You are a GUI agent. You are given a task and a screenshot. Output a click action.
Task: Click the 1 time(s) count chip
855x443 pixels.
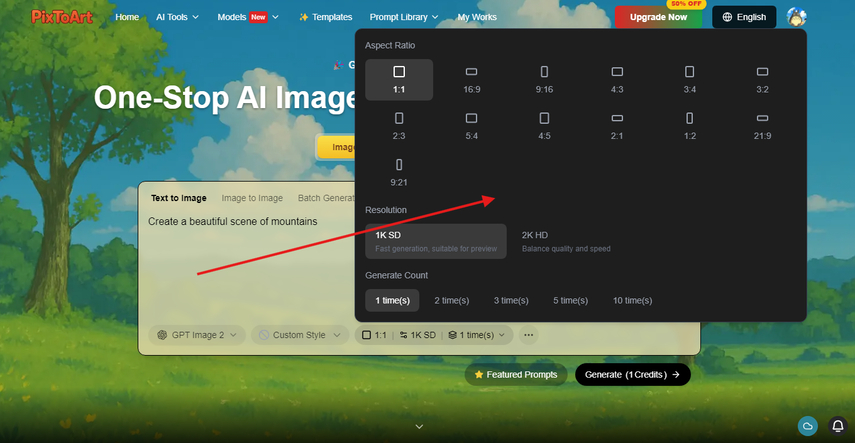click(477, 335)
